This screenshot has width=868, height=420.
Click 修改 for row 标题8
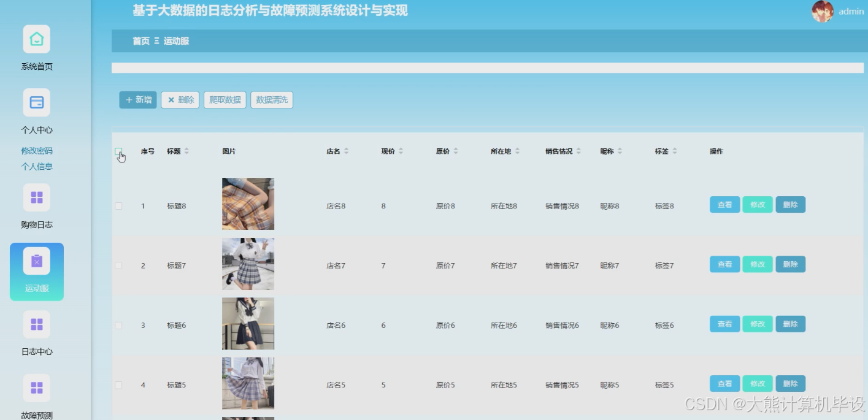click(x=758, y=205)
